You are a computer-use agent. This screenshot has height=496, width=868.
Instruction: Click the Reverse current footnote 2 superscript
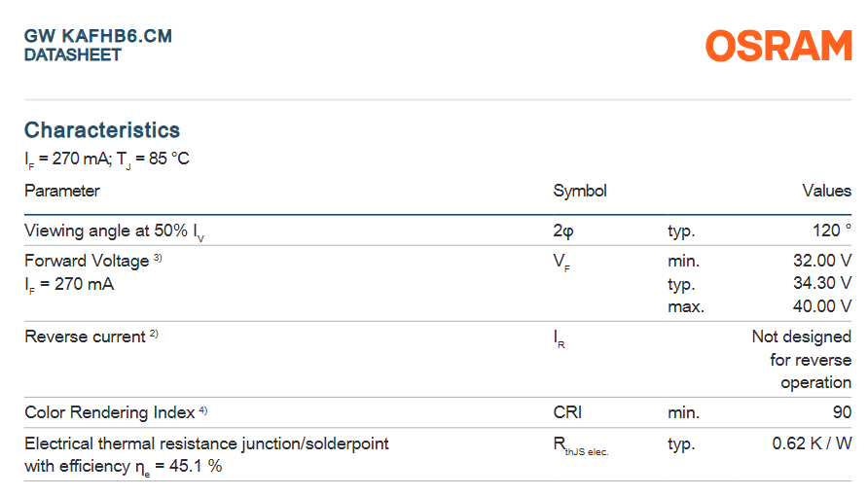click(x=154, y=334)
